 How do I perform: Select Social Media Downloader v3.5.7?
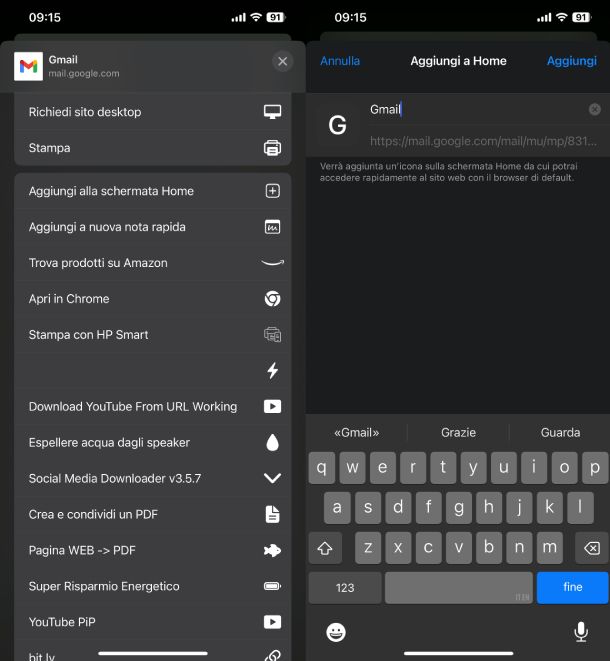coord(153,478)
